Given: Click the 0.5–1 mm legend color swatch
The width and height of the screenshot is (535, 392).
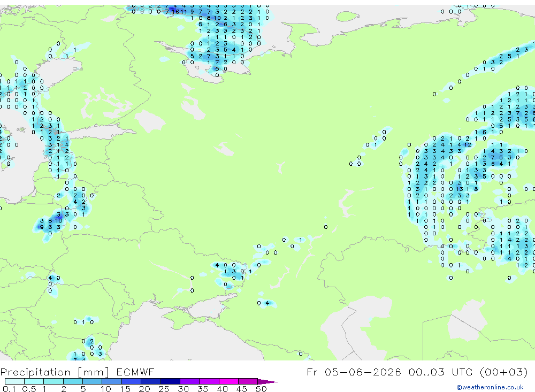Looking at the screenshot, I should (x=34, y=381).
